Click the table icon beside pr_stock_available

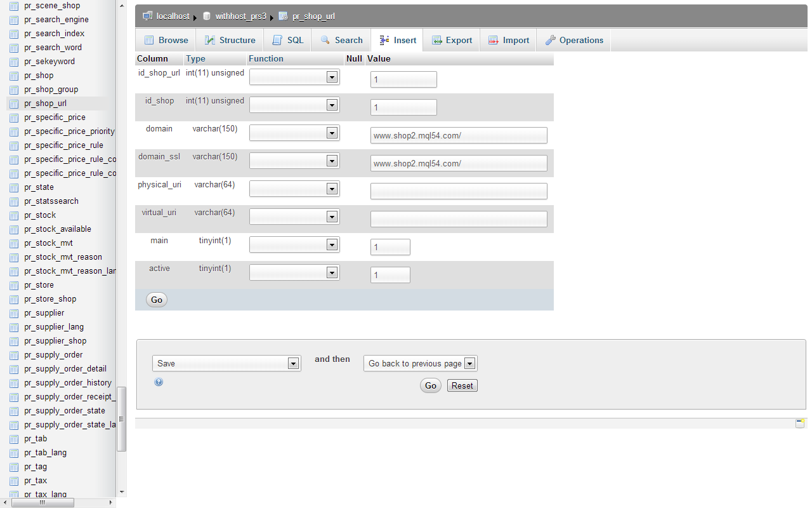tap(14, 229)
